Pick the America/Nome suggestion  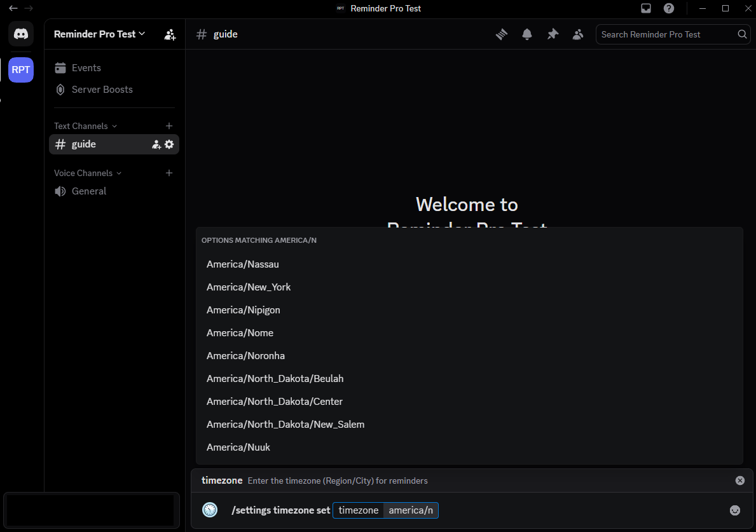469,333
